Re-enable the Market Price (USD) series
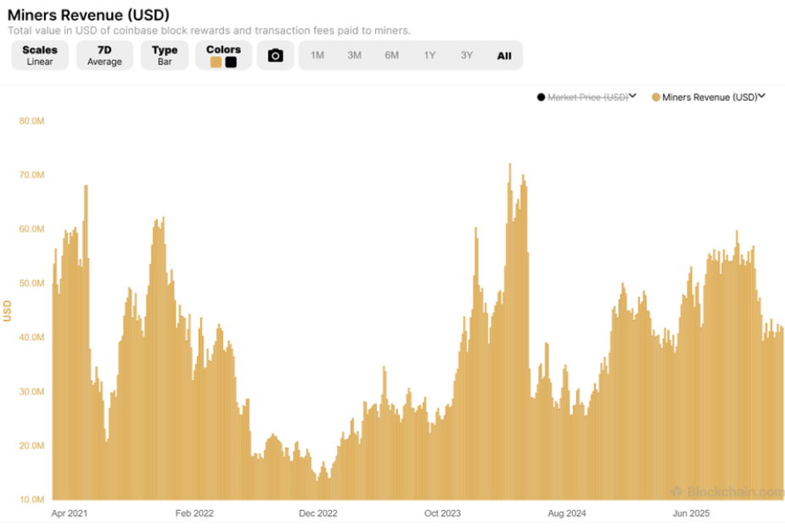The height and width of the screenshot is (532, 785). click(586, 96)
